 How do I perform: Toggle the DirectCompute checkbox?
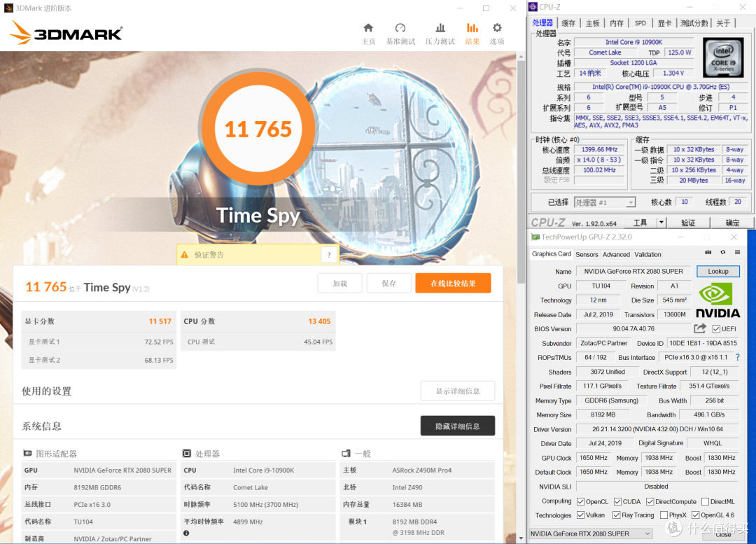click(x=650, y=501)
